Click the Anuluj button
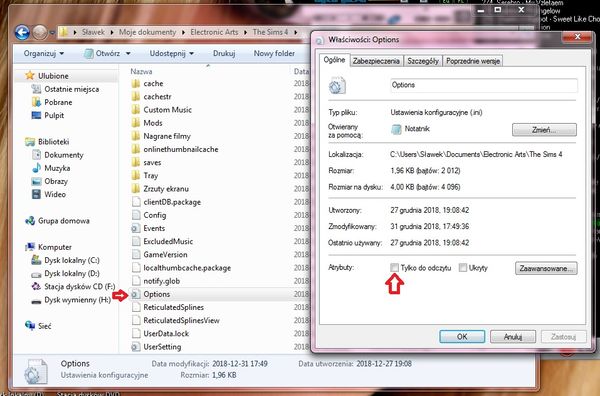The height and width of the screenshot is (396, 600). click(513, 337)
